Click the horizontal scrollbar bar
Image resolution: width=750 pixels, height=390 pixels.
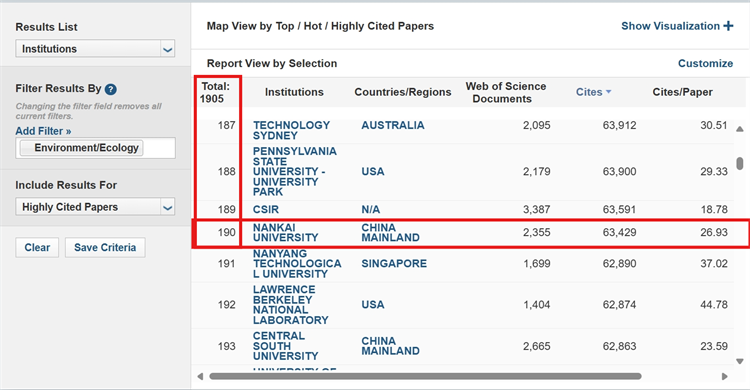pyautogui.click(x=425, y=377)
